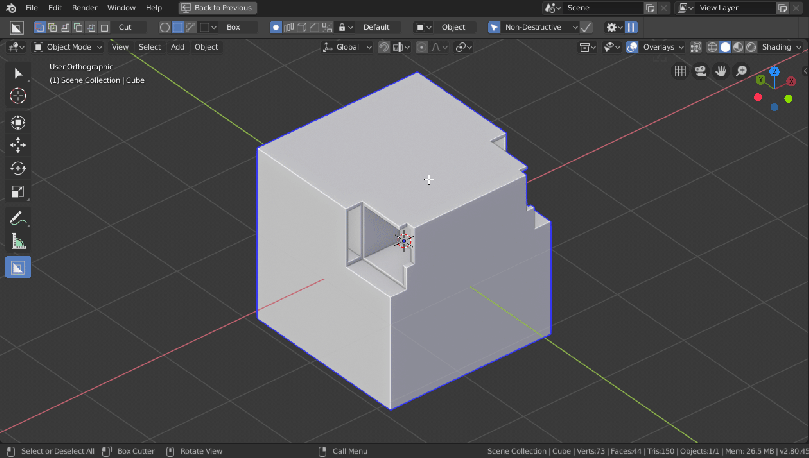Click the green Y axis gizmo dot

[x=762, y=79]
